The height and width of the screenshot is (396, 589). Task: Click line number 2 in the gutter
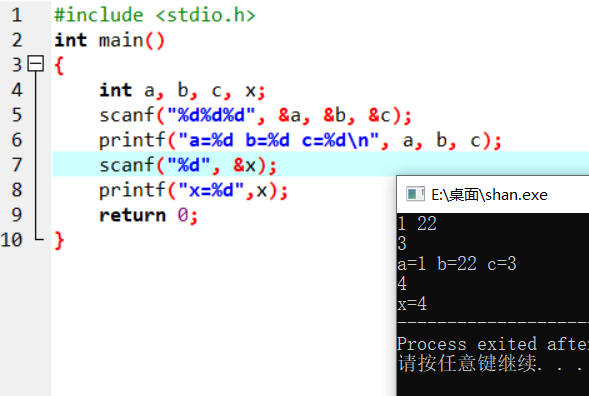point(17,40)
